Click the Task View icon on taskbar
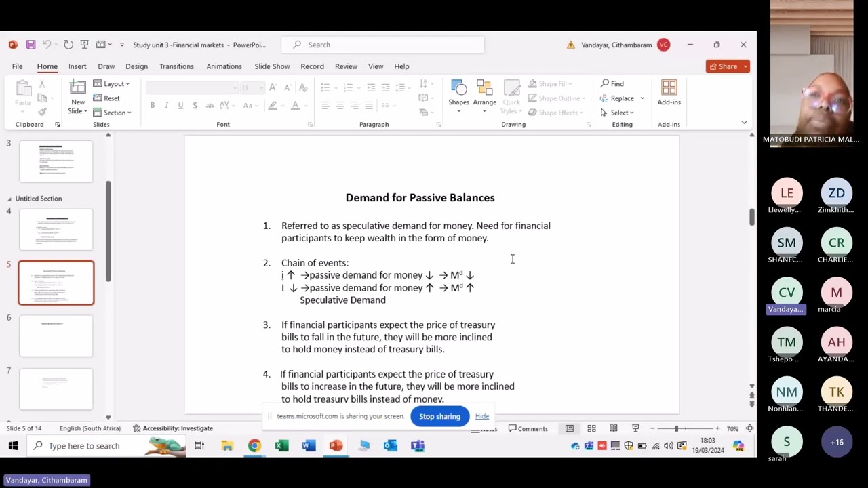The width and height of the screenshot is (868, 488). [x=199, y=446]
